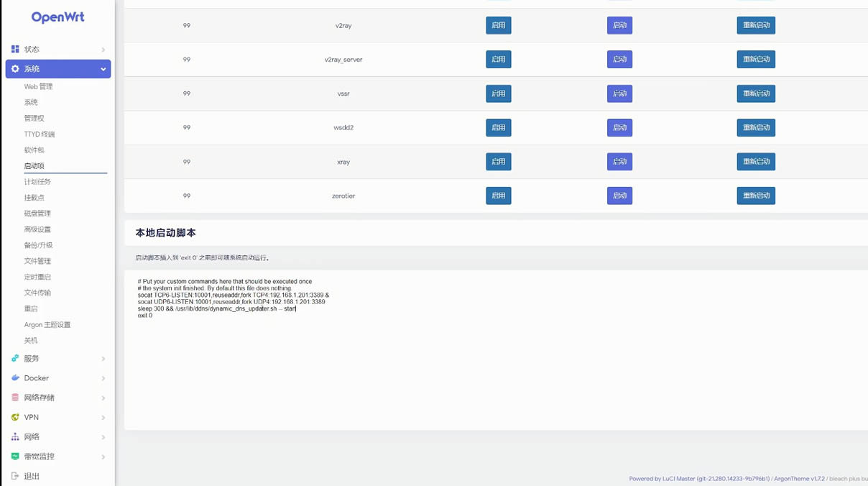The height and width of the screenshot is (486, 868).
Task: Click 启动 button for v2ray_server
Action: 619,59
